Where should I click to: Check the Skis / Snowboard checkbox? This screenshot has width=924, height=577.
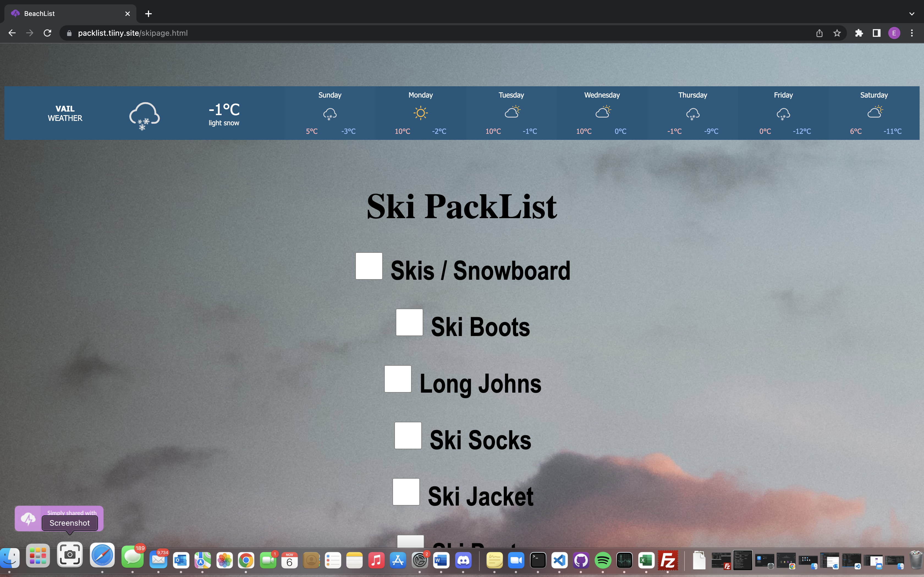point(369,266)
